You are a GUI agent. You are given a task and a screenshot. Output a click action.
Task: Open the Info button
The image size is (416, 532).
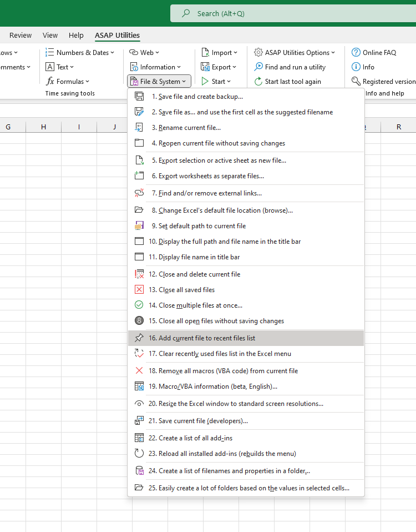363,67
